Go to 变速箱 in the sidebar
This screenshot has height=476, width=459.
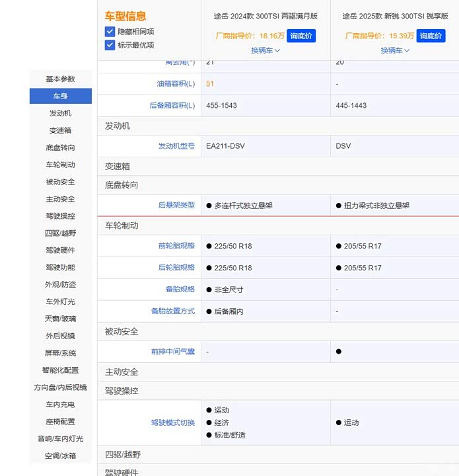pos(60,131)
